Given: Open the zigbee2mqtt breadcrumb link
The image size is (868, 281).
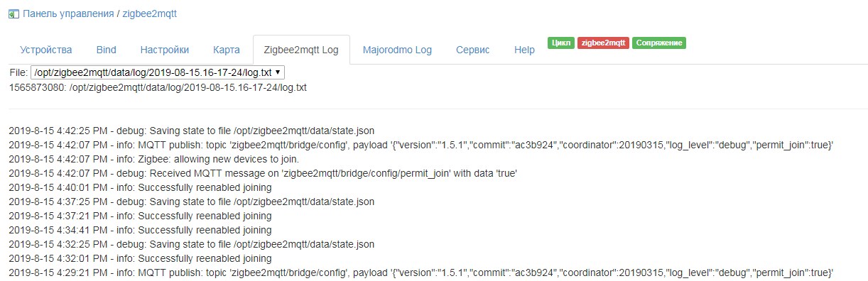Looking at the screenshot, I should point(150,13).
